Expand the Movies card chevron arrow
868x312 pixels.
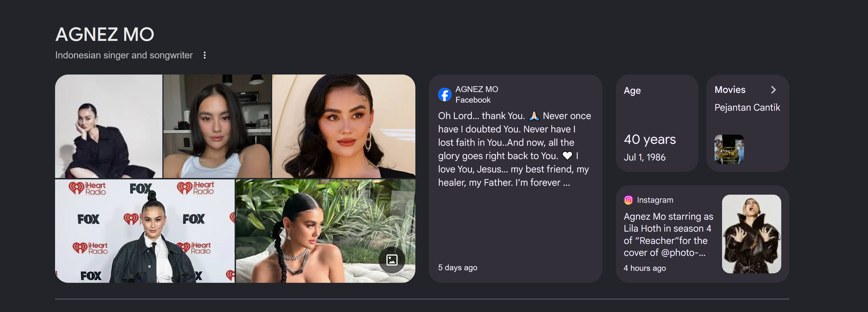(x=773, y=90)
